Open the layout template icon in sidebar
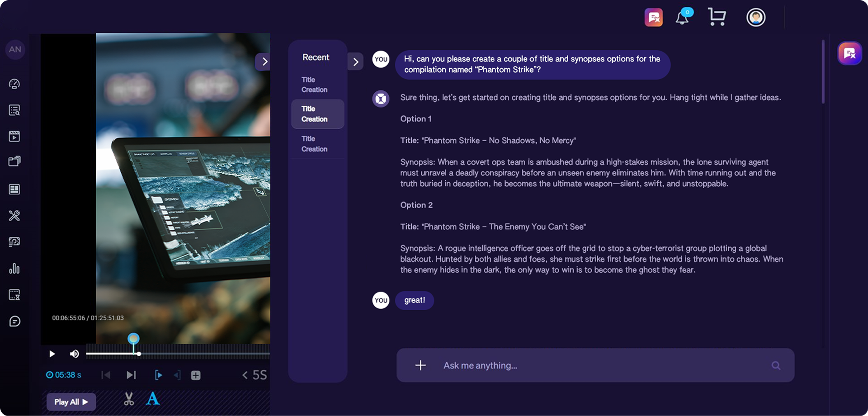868x416 pixels. click(x=14, y=189)
